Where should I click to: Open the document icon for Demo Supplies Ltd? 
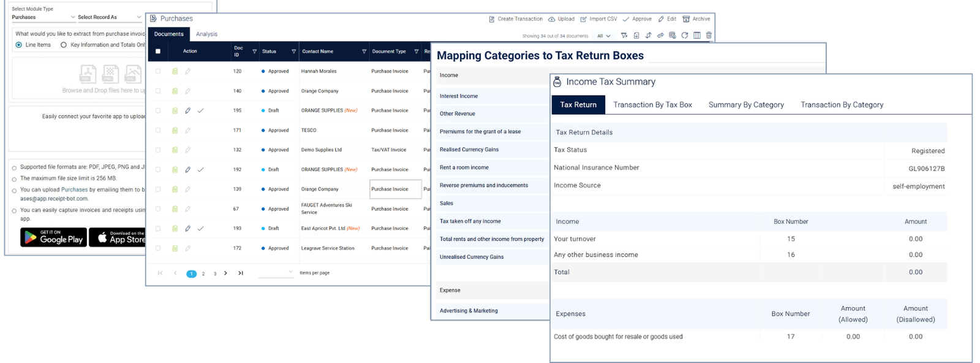pos(175,150)
